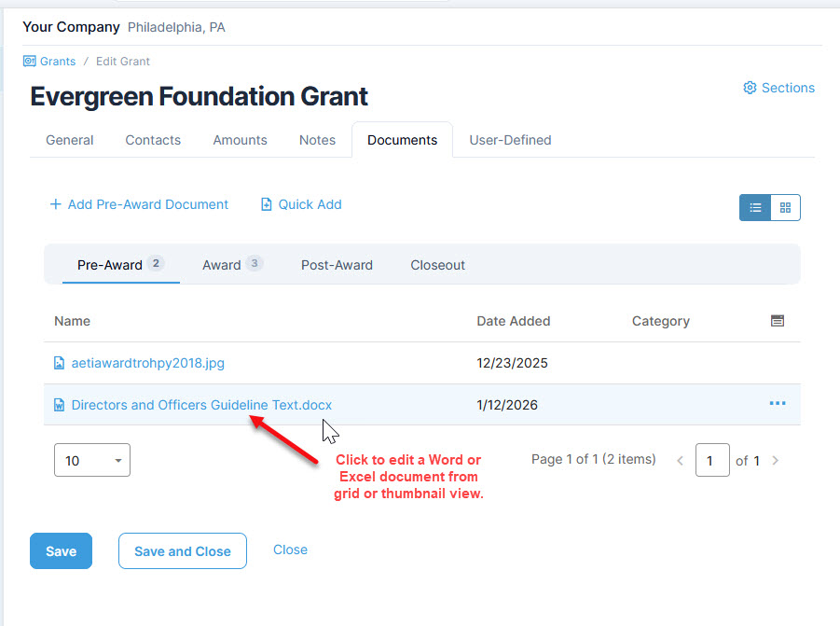Image resolution: width=840 pixels, height=626 pixels.
Task: Click the Grants breadcrumb icon
Action: [x=29, y=62]
